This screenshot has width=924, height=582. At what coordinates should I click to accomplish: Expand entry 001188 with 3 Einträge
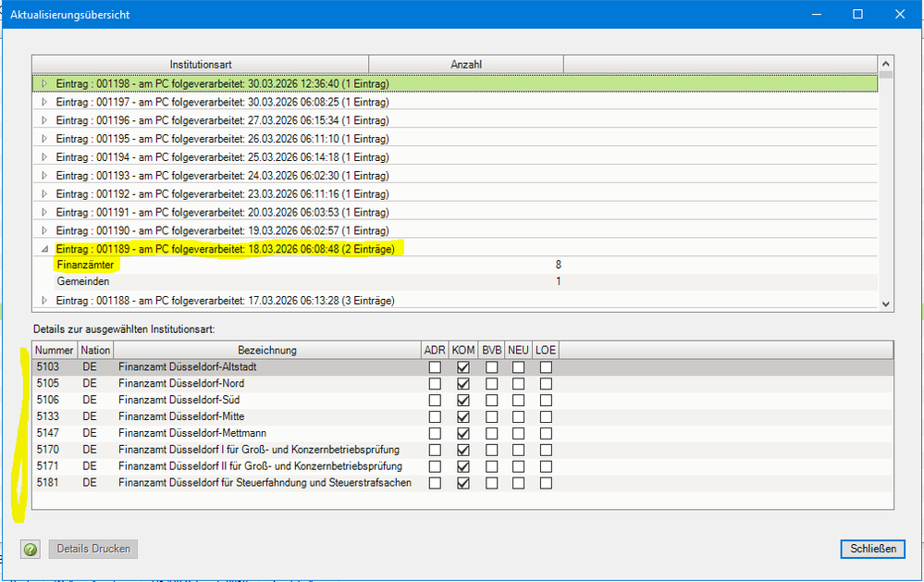(44, 301)
